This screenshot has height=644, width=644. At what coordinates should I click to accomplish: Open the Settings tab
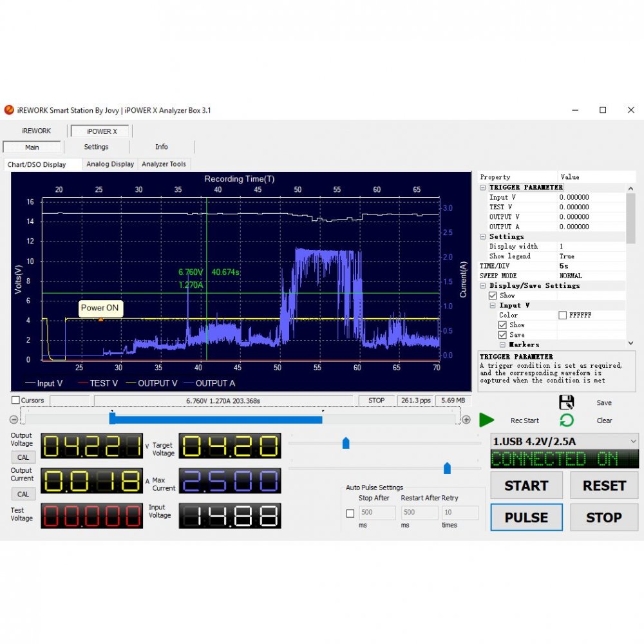coord(96,147)
